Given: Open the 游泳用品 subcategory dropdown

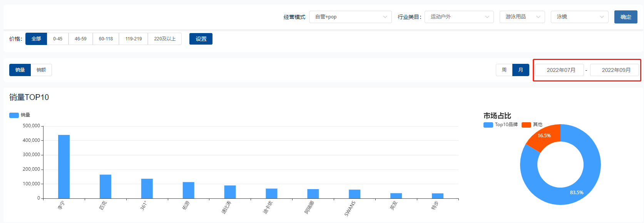Looking at the screenshot, I should (x=522, y=17).
